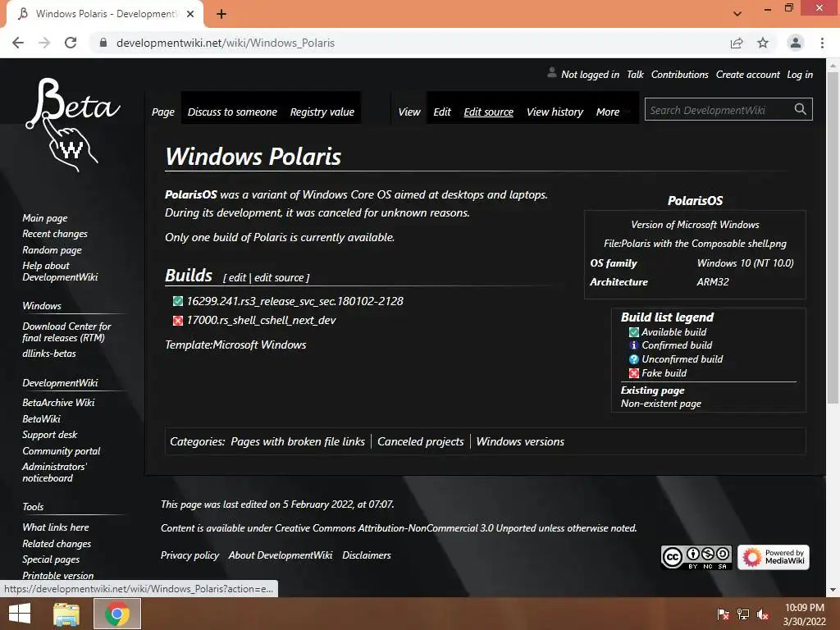Click the Create account link

coord(748,75)
